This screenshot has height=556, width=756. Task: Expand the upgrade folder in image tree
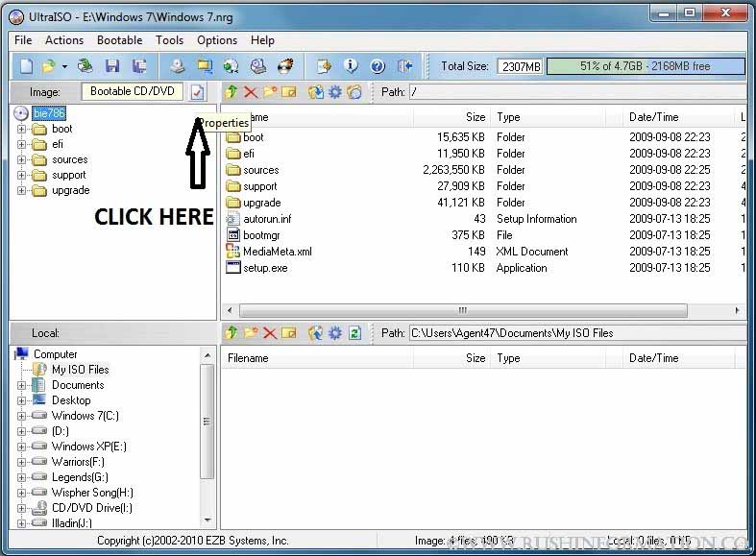click(21, 191)
